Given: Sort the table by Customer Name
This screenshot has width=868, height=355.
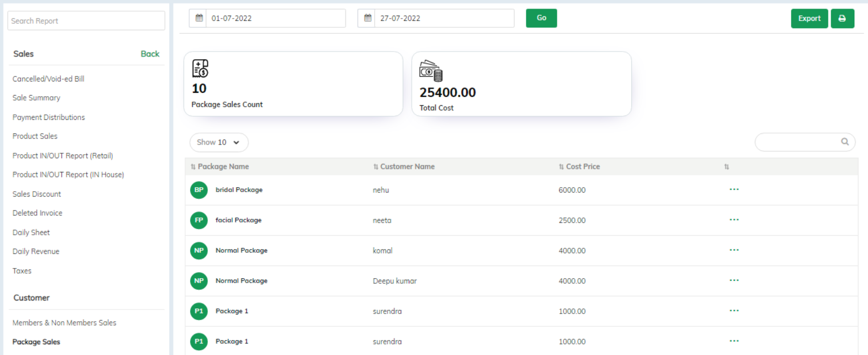Looking at the screenshot, I should pyautogui.click(x=404, y=166).
